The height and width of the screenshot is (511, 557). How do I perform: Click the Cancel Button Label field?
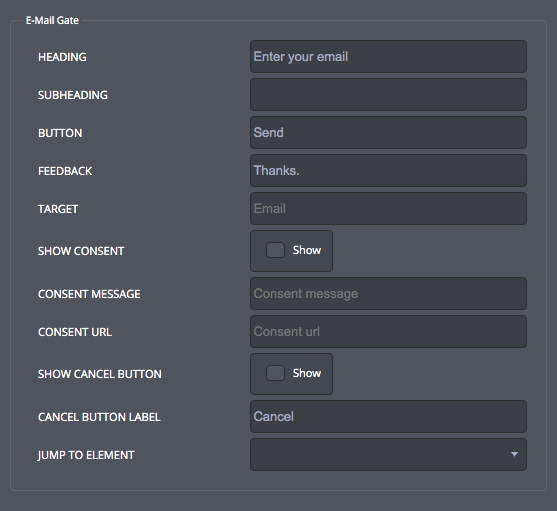[x=388, y=417]
